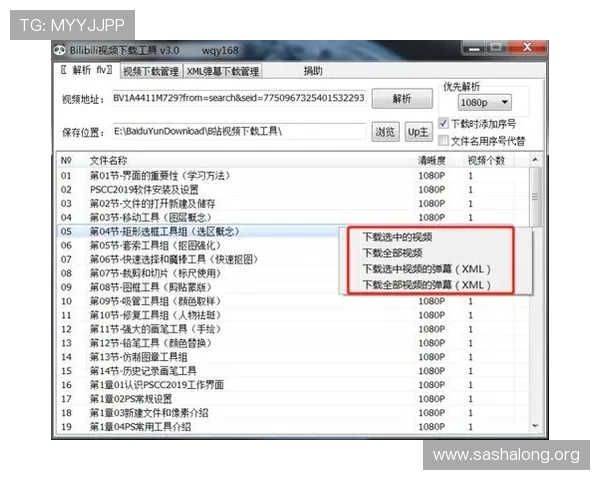Choose 下载全部视频 from context menu
The width and height of the screenshot is (600, 480).
(x=392, y=253)
